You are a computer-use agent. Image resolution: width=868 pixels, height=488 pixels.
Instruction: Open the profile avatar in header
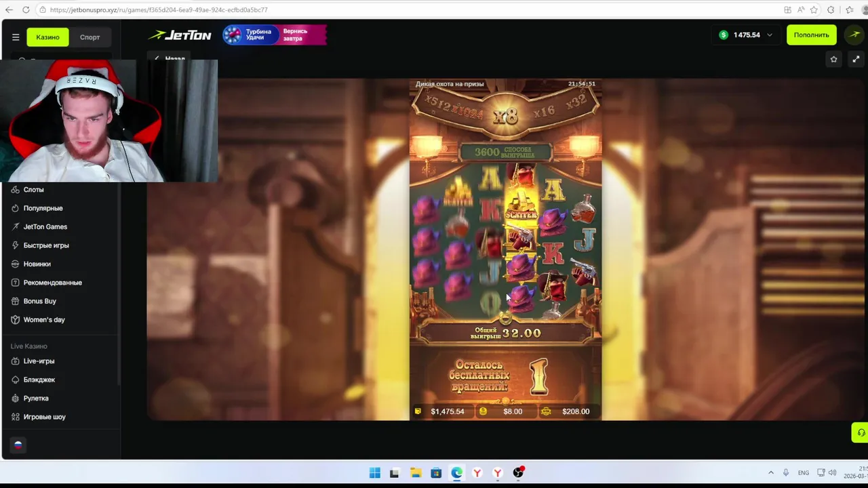point(854,35)
